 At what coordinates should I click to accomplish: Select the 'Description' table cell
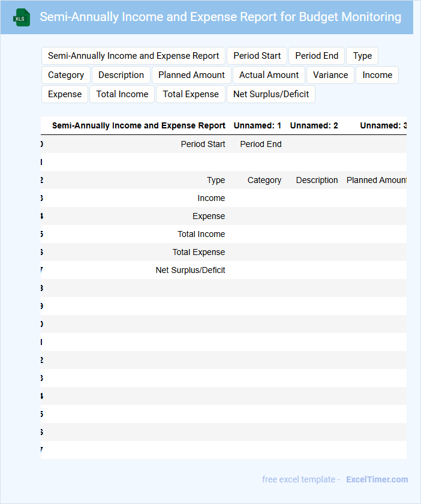tap(317, 181)
